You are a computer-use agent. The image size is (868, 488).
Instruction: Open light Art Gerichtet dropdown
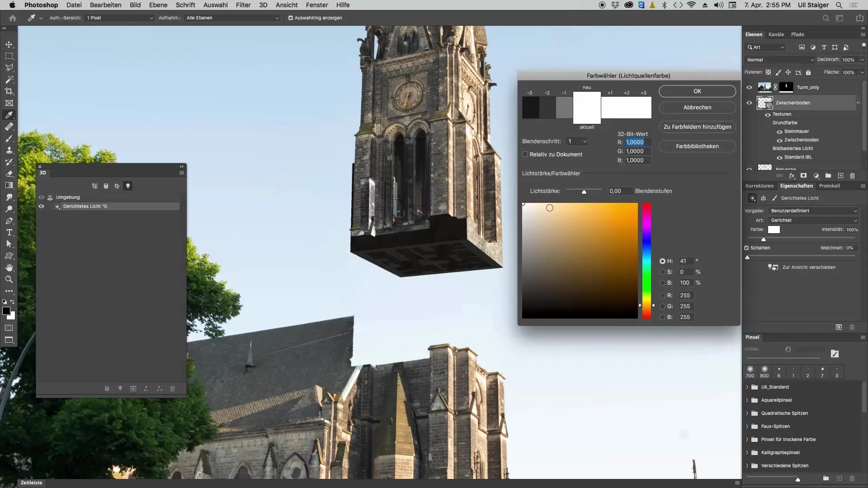pyautogui.click(x=813, y=220)
